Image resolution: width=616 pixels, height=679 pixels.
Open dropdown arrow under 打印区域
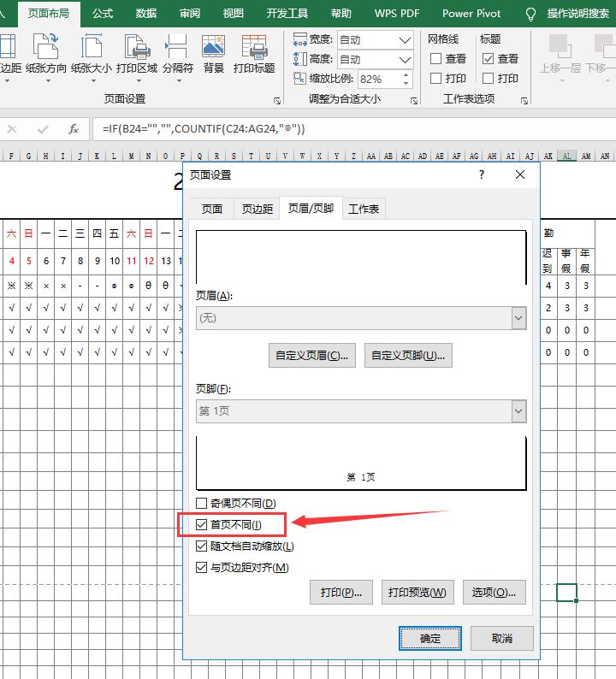coord(139,81)
